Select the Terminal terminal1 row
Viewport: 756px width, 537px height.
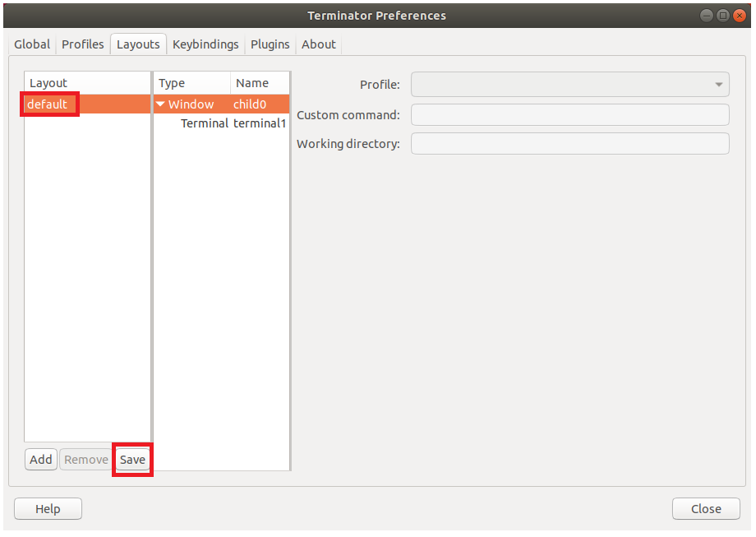pos(222,123)
